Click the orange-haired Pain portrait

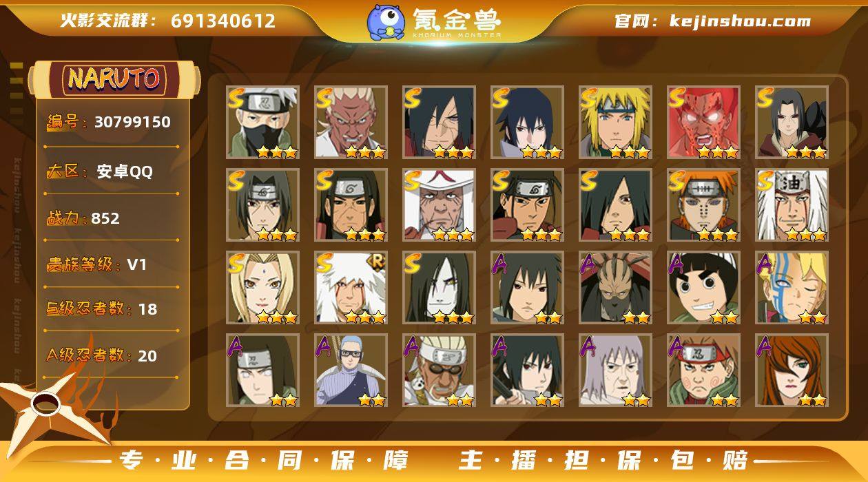703,205
